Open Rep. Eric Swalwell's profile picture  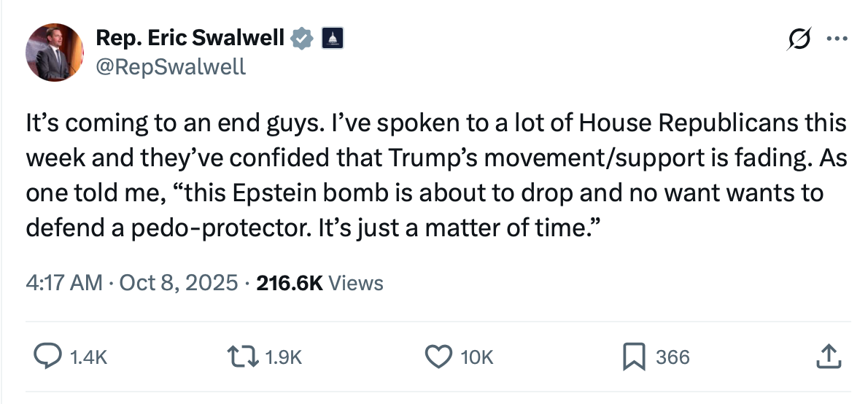53,51
